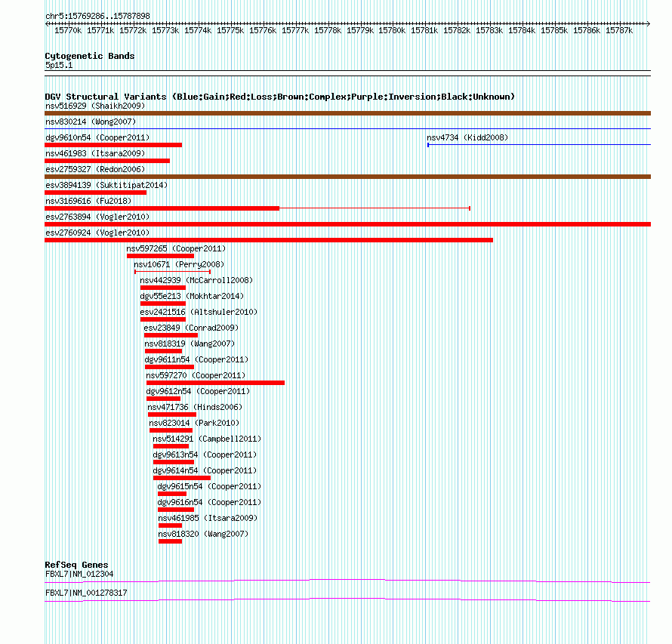672x644 pixels.
Task: Click the first esv2763894 (Vogler2010) label
Action: [x=97, y=217]
